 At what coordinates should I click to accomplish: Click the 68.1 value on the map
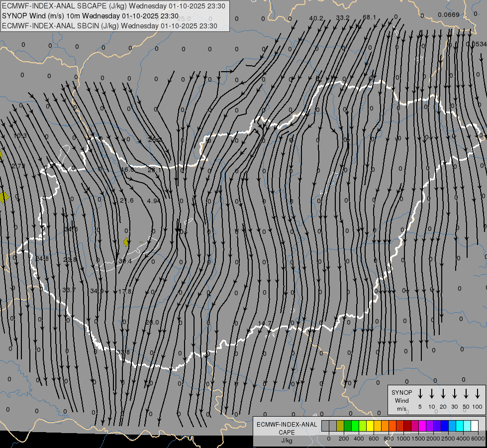point(369,17)
